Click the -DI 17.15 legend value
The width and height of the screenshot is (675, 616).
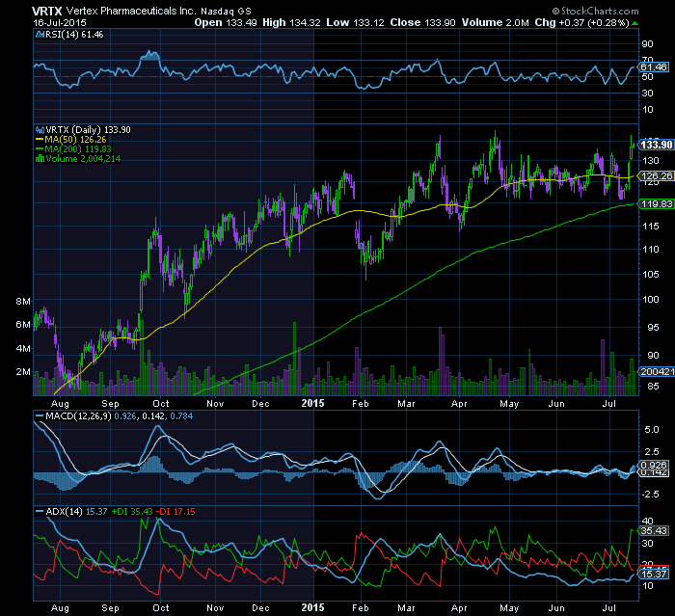[x=175, y=511]
